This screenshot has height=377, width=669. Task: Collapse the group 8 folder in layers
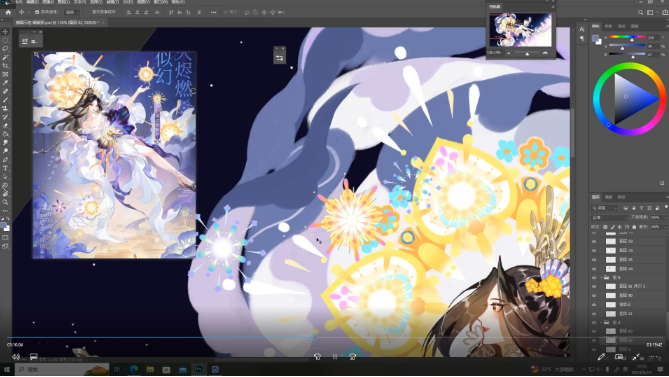601,277
